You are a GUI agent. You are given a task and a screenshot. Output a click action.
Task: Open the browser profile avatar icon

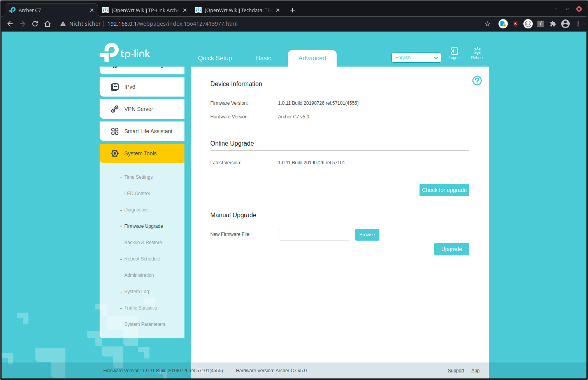coord(565,24)
